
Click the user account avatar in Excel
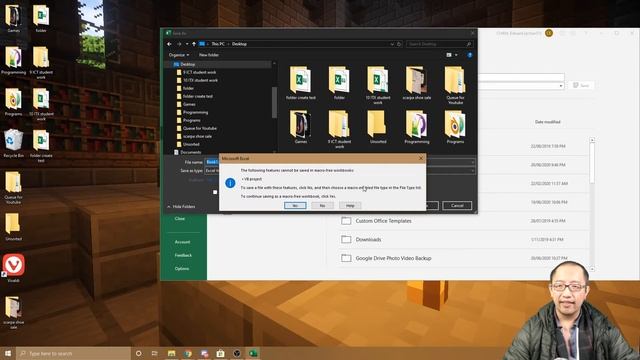[549, 33]
